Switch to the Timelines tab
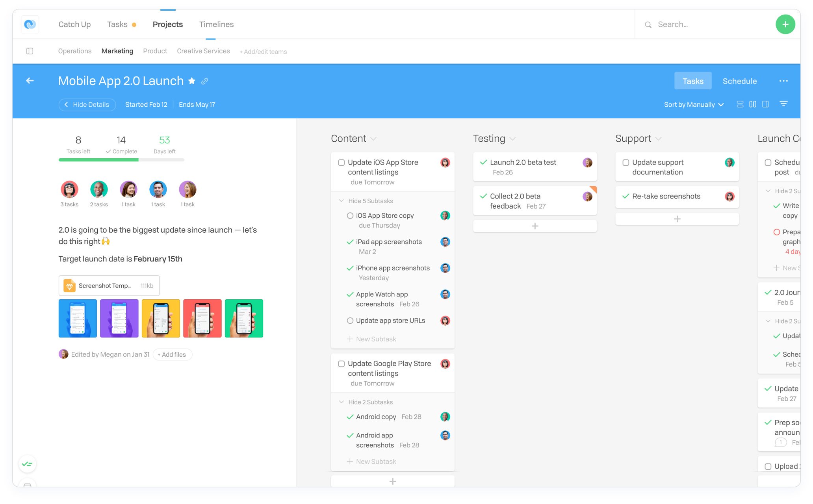The height and width of the screenshot is (504, 813). point(216,24)
